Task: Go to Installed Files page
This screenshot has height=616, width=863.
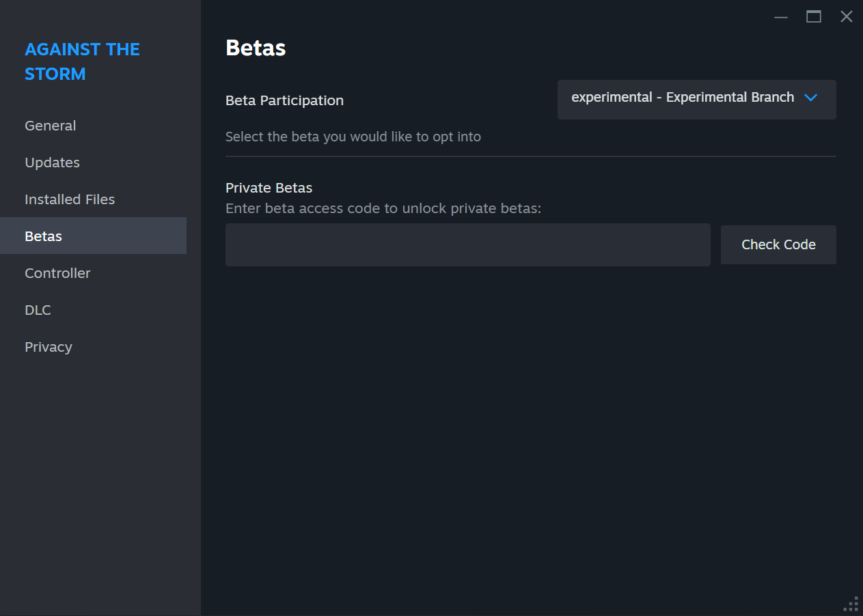Action: (x=70, y=199)
